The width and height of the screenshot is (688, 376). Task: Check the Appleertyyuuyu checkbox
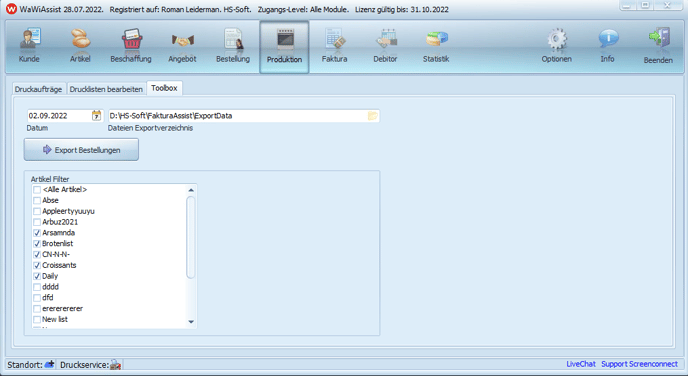pyautogui.click(x=37, y=211)
